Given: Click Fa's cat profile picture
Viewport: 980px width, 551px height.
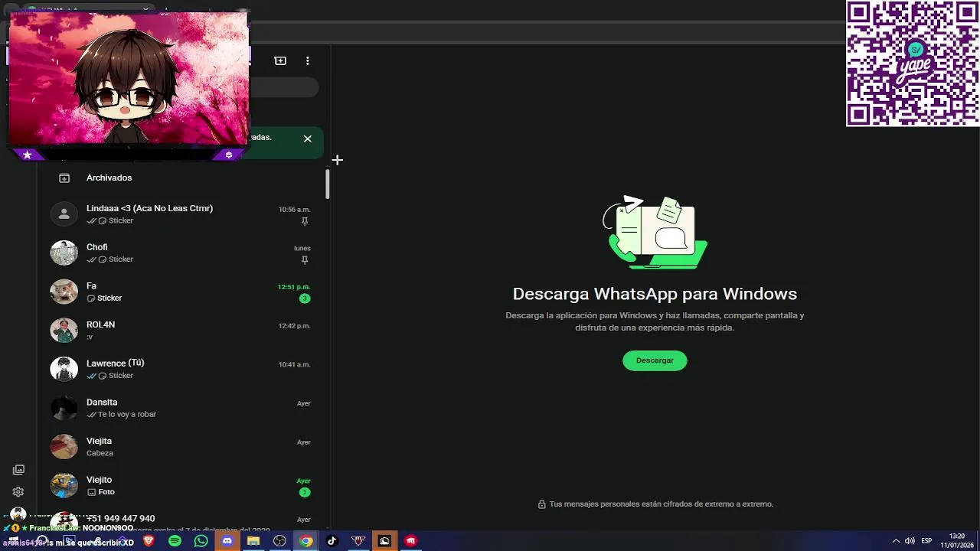Looking at the screenshot, I should pyautogui.click(x=64, y=292).
